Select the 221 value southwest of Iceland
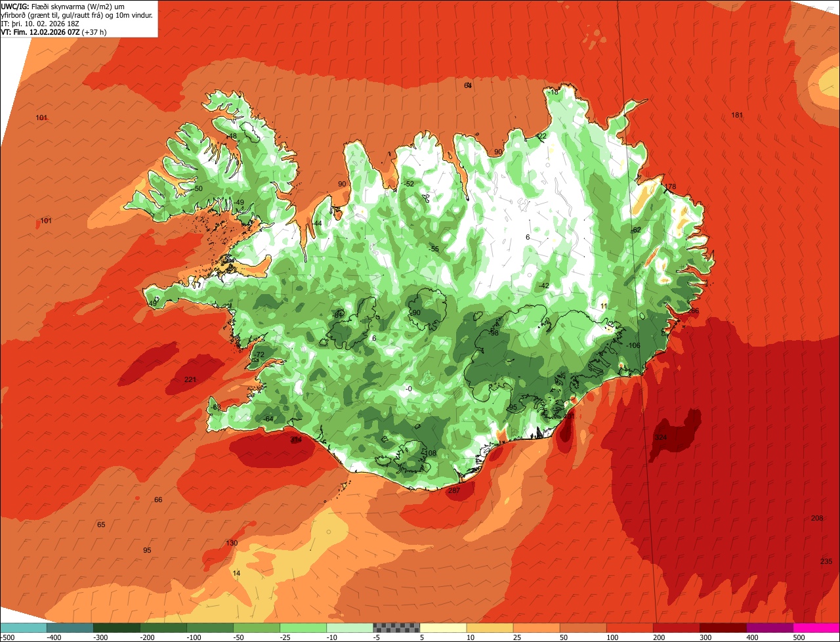 pyautogui.click(x=190, y=379)
